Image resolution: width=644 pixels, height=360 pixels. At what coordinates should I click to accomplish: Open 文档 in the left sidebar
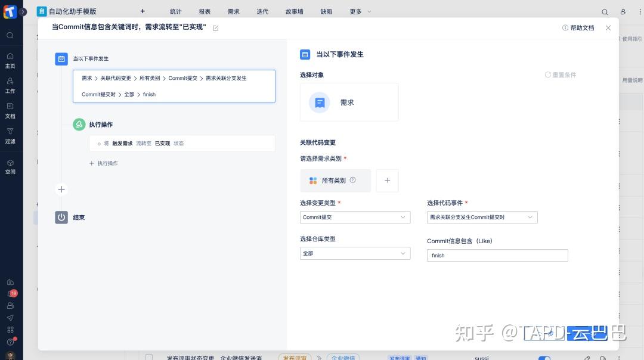10,112
